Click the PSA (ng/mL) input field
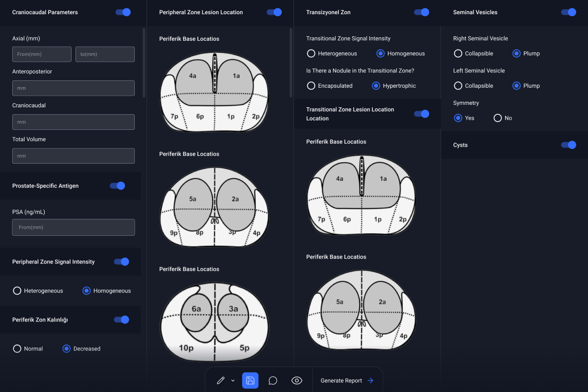 point(73,227)
